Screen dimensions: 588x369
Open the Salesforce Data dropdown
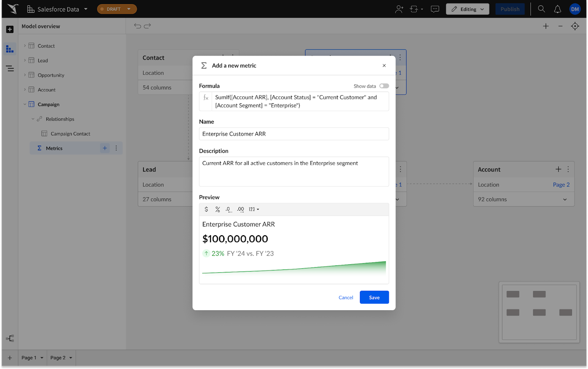pyautogui.click(x=86, y=9)
